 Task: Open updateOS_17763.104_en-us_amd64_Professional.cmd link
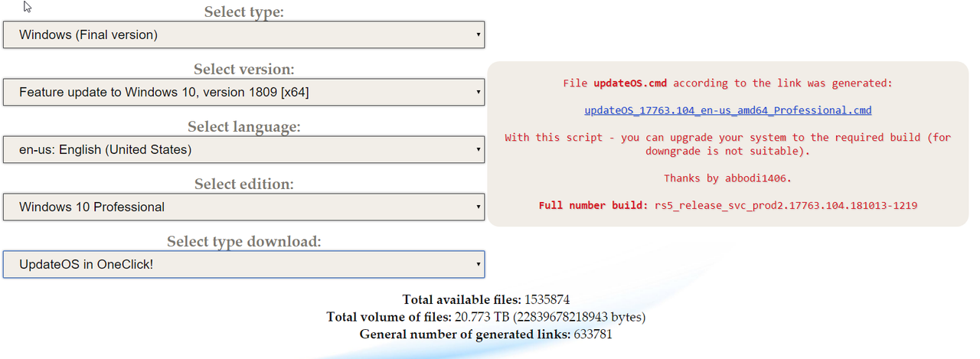728,110
